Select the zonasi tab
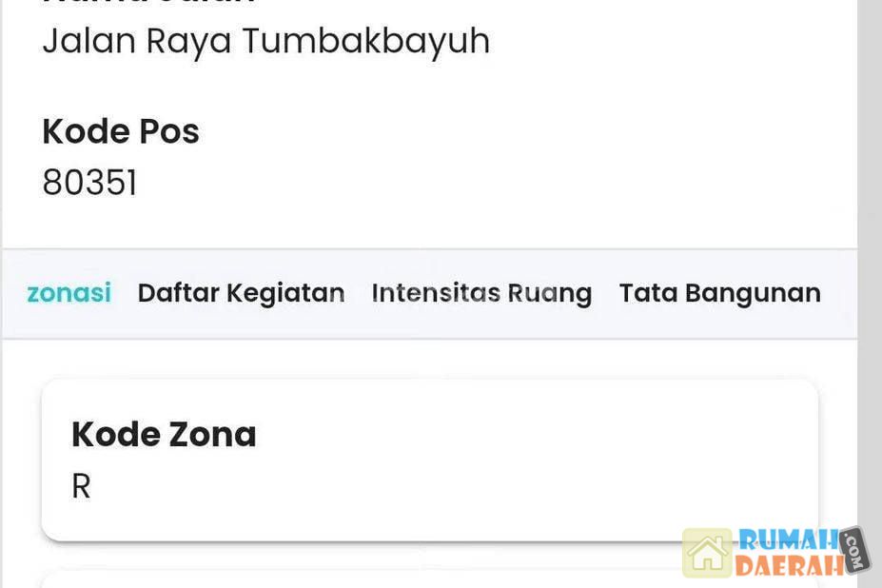This screenshot has width=882, height=588. 69,293
